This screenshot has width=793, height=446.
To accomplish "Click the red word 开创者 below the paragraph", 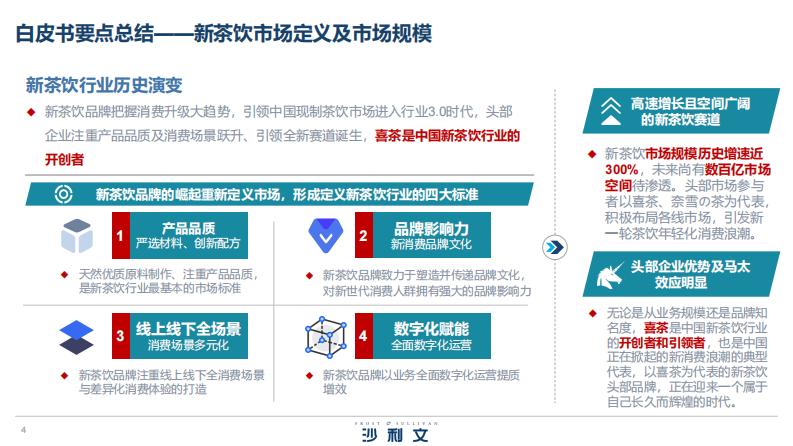I will click(x=64, y=160).
